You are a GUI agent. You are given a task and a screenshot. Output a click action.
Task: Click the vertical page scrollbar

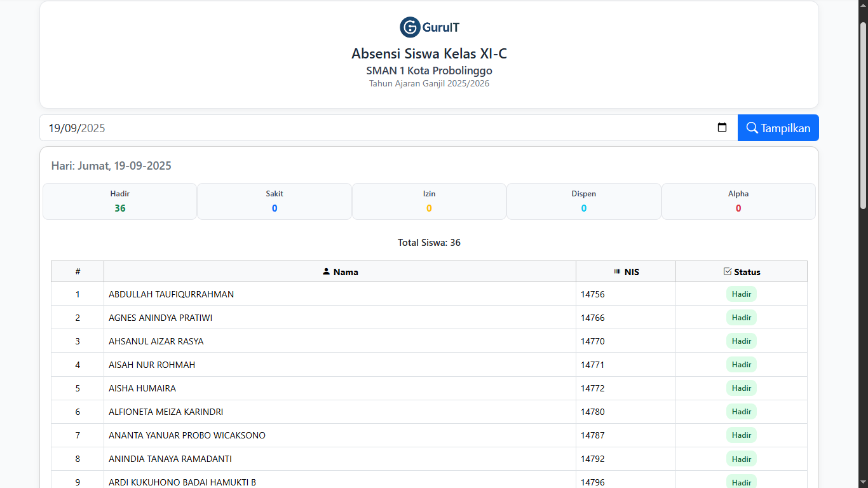point(863,114)
